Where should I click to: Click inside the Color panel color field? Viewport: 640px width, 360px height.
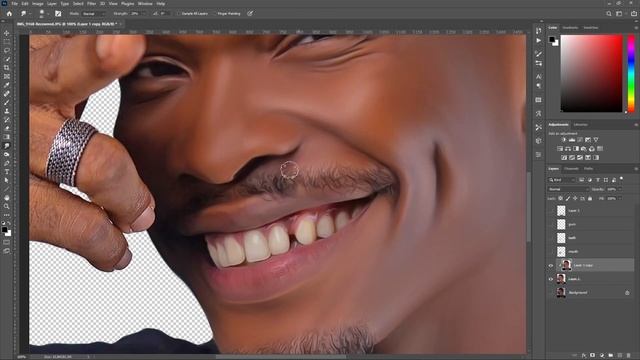(x=591, y=73)
